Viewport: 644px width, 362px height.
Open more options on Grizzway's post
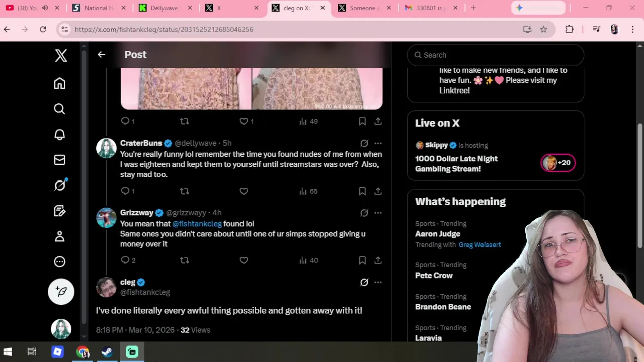pos(378,213)
